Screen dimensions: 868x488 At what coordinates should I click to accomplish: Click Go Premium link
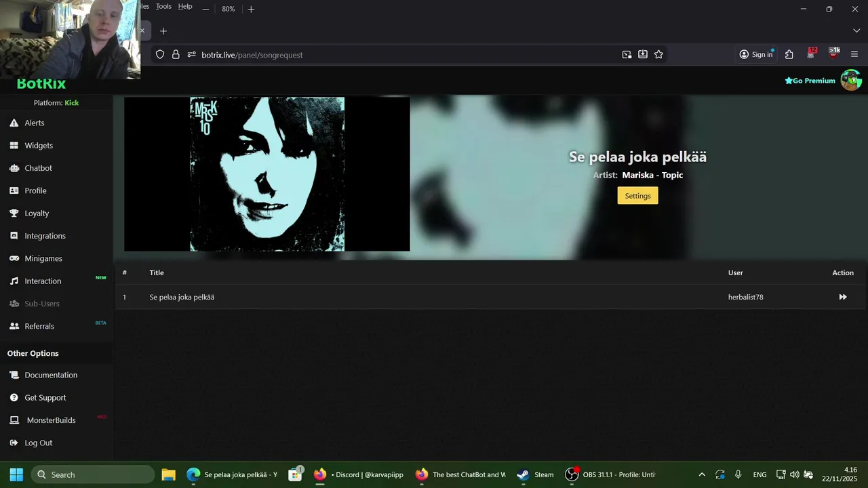pyautogui.click(x=810, y=81)
